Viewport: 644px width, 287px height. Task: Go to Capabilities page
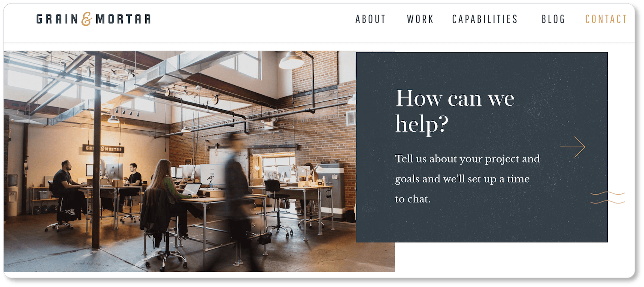(x=485, y=19)
